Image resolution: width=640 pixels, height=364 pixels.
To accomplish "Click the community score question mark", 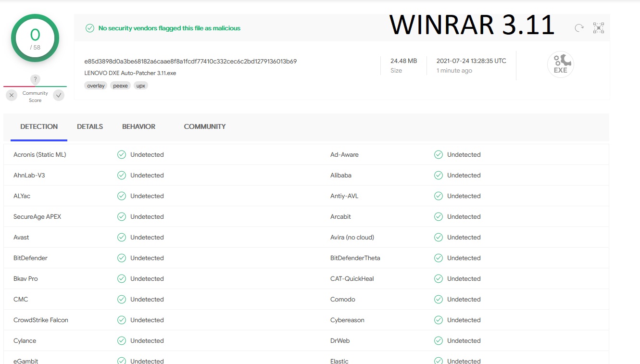I will [x=35, y=79].
